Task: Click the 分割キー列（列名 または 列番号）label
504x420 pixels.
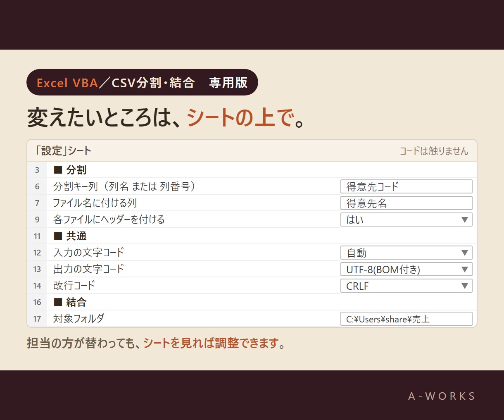Action: pyautogui.click(x=124, y=186)
